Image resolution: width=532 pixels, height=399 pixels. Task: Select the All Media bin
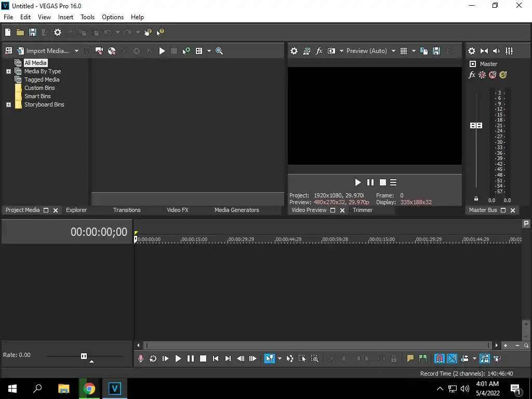pyautogui.click(x=35, y=63)
